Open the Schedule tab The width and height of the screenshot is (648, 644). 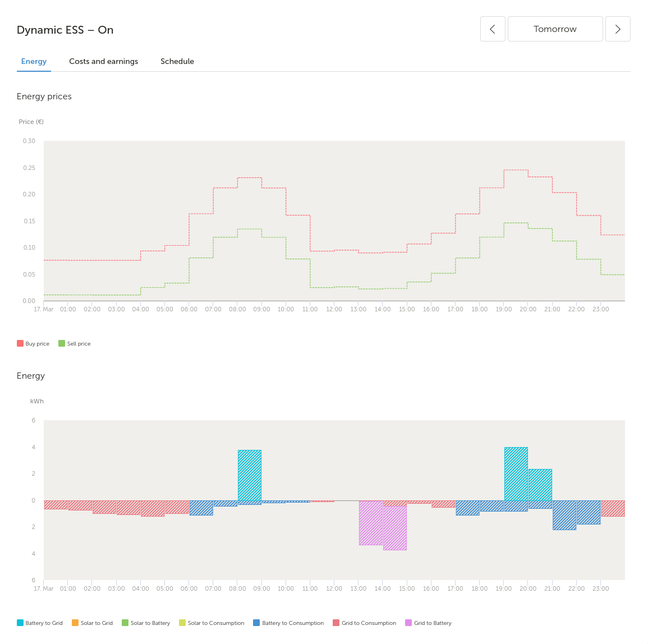tap(177, 61)
